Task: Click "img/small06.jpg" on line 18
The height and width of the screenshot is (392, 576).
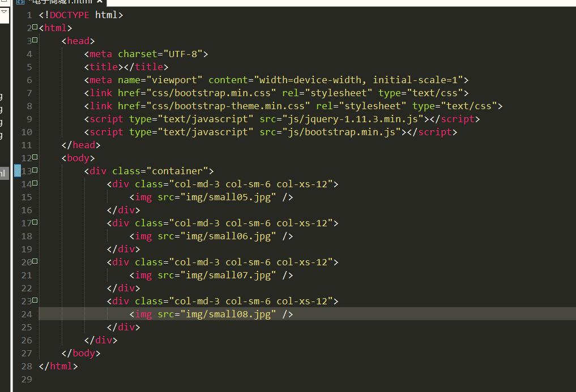Action: [x=228, y=236]
